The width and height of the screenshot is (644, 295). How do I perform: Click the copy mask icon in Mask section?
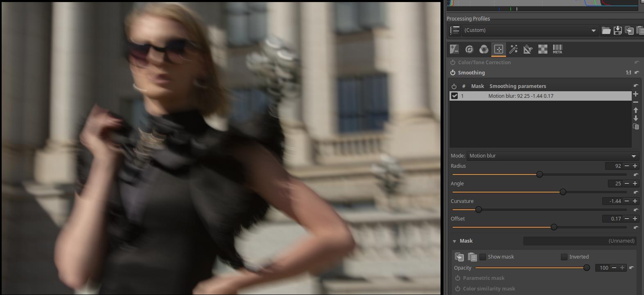tap(459, 257)
